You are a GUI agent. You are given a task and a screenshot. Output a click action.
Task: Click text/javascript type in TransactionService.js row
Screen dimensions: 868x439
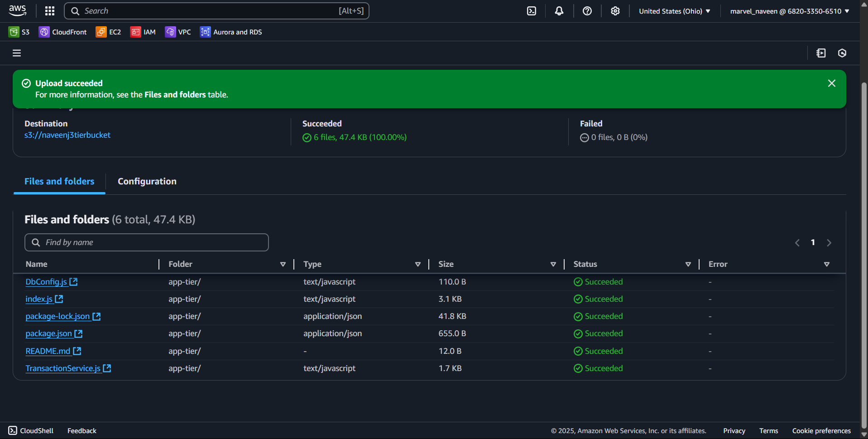coord(329,368)
